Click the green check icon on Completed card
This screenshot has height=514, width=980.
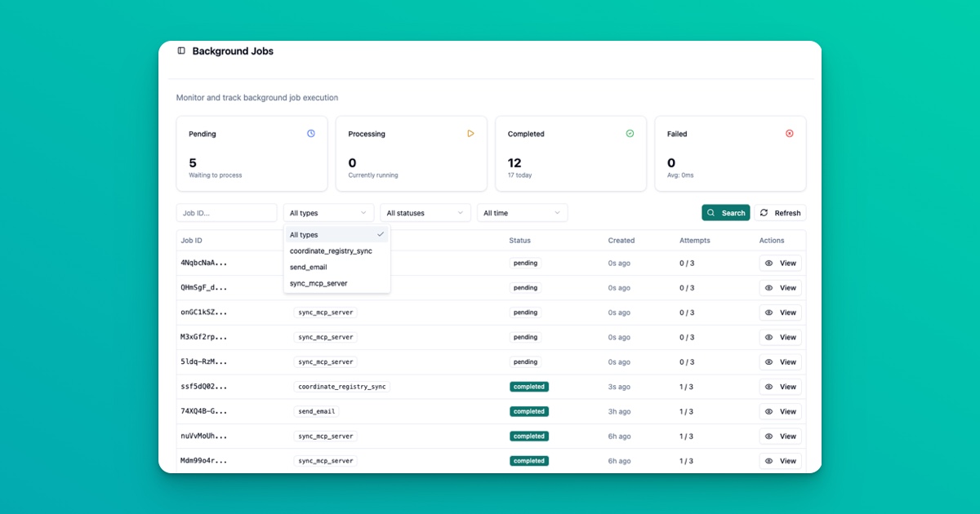(629, 133)
